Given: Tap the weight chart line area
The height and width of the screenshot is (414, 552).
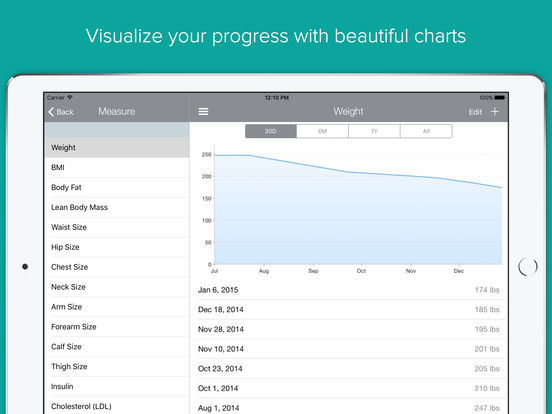Looking at the screenshot, I should 358,209.
